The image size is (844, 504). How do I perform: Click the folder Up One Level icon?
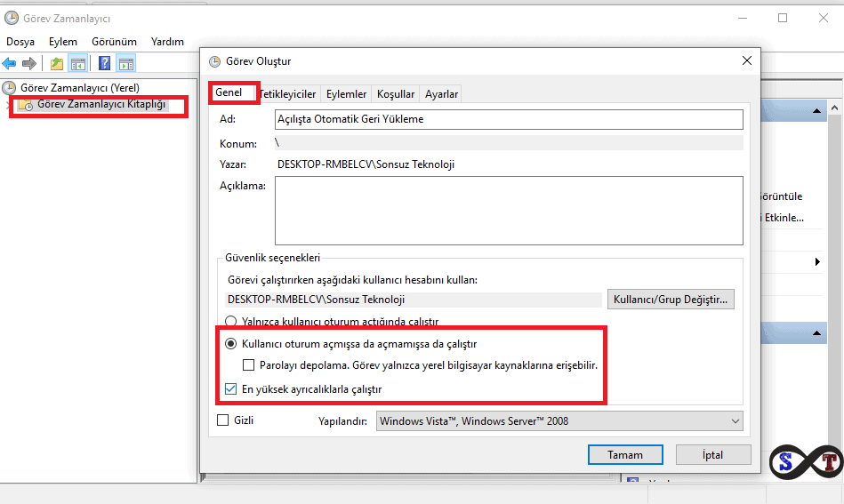[x=57, y=63]
